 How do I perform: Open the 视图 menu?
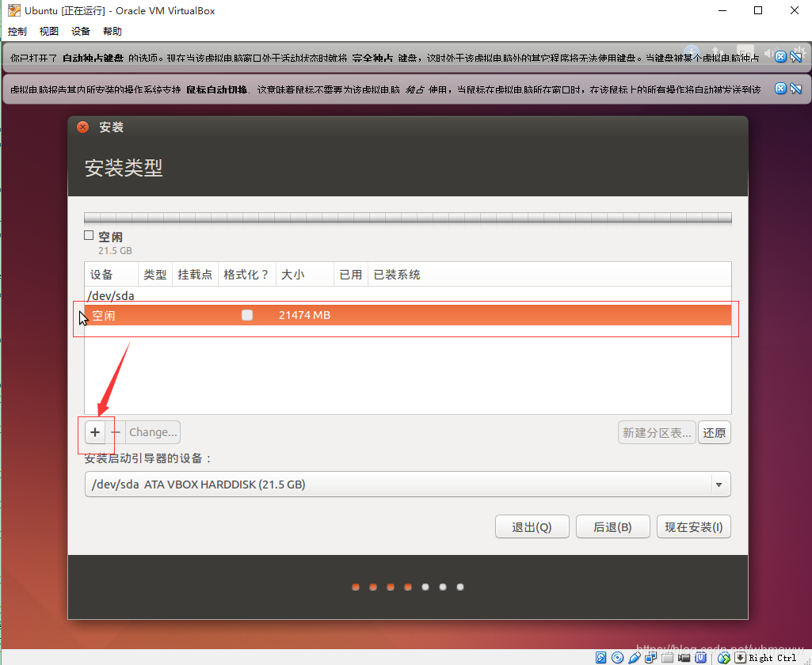click(48, 31)
